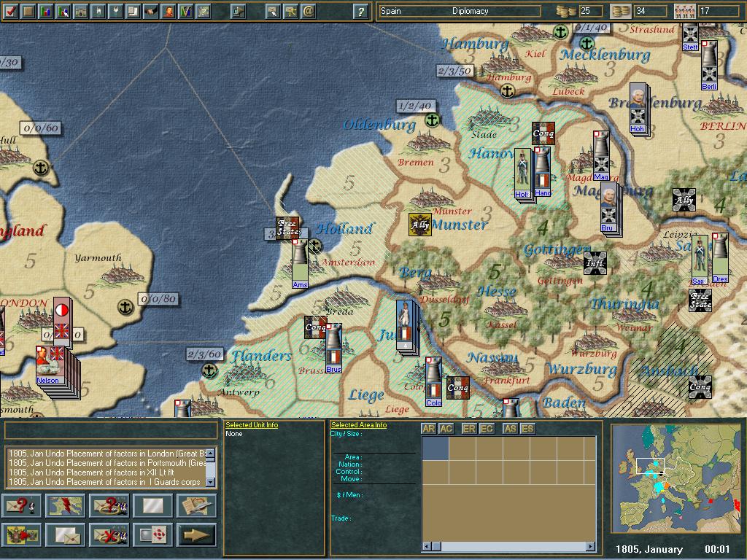Click the Spain Diplomacy phase field
747x560 pixels.
[460, 11]
